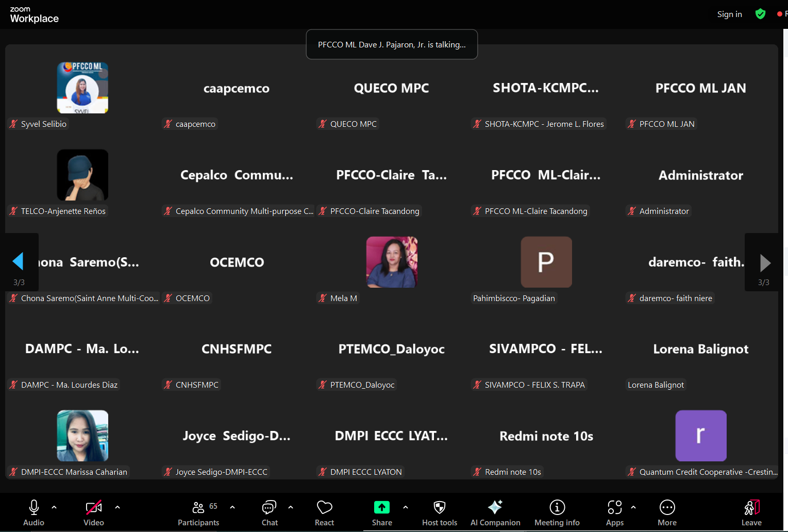Launch the AI Companion
Viewport: 788px width, 532px height.
click(495, 513)
